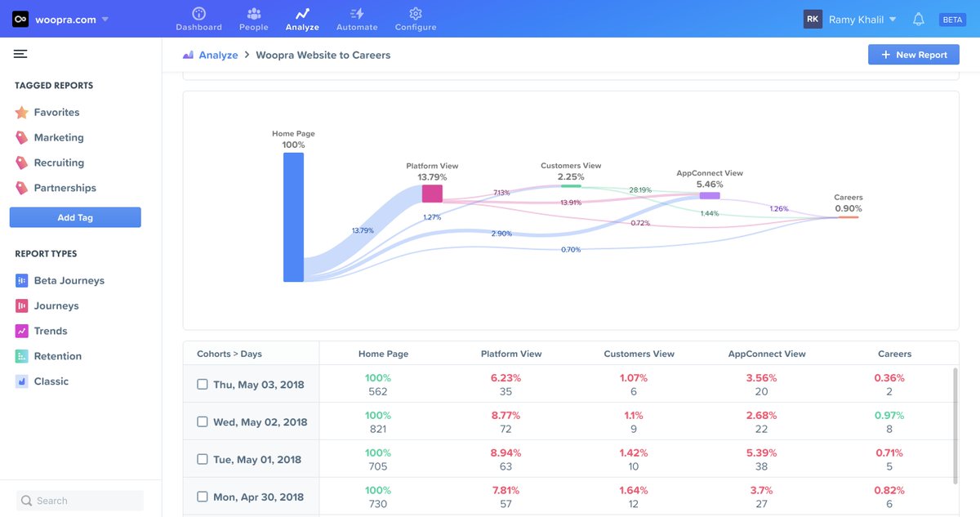Collapse the sidebar with hamburger icon

pos(20,54)
